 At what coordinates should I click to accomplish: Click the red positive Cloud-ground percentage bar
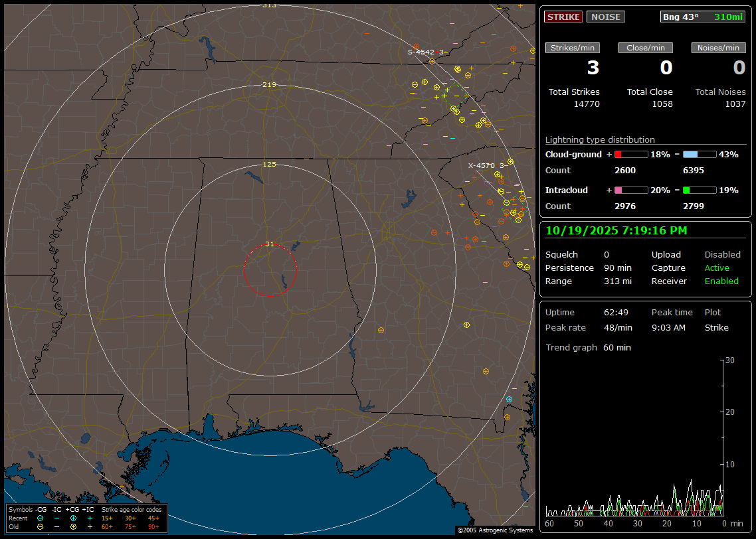tap(630, 154)
